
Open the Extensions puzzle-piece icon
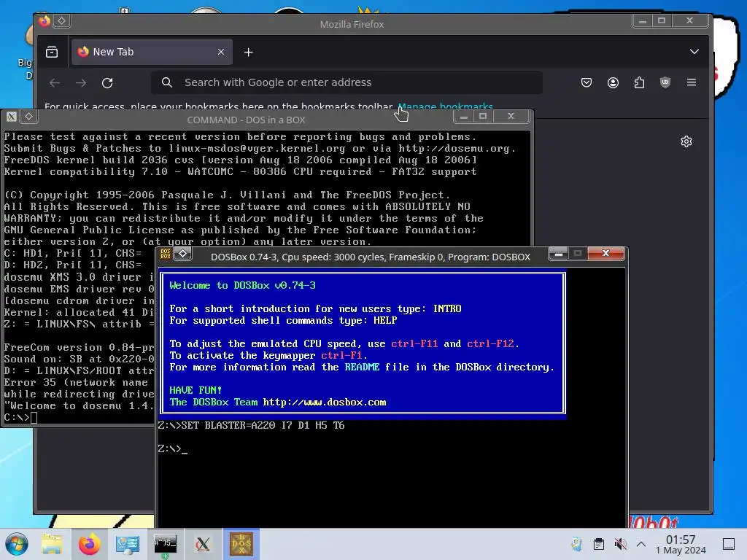point(639,82)
